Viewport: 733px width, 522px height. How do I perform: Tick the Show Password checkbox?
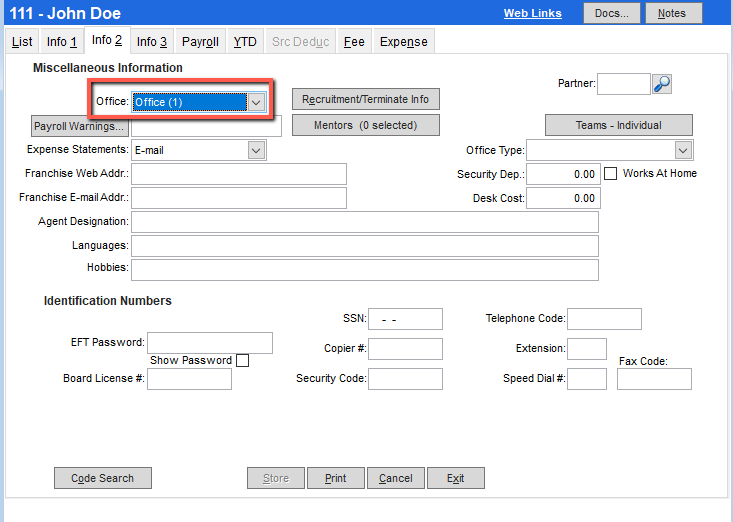tap(242, 361)
